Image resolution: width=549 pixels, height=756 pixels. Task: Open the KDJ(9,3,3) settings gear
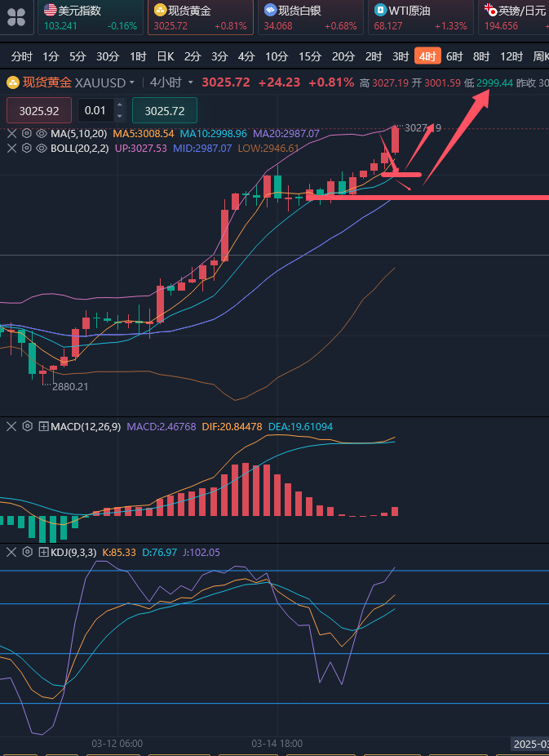point(28,552)
